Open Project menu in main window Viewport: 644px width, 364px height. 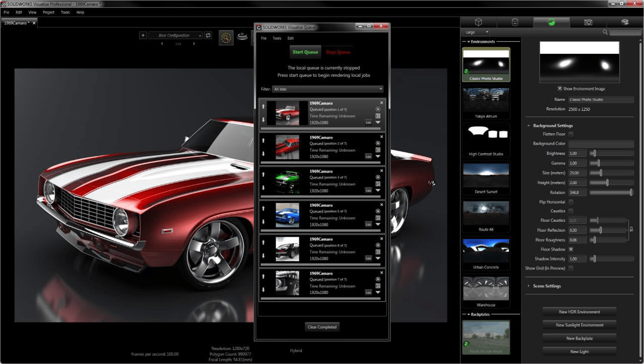[48, 12]
